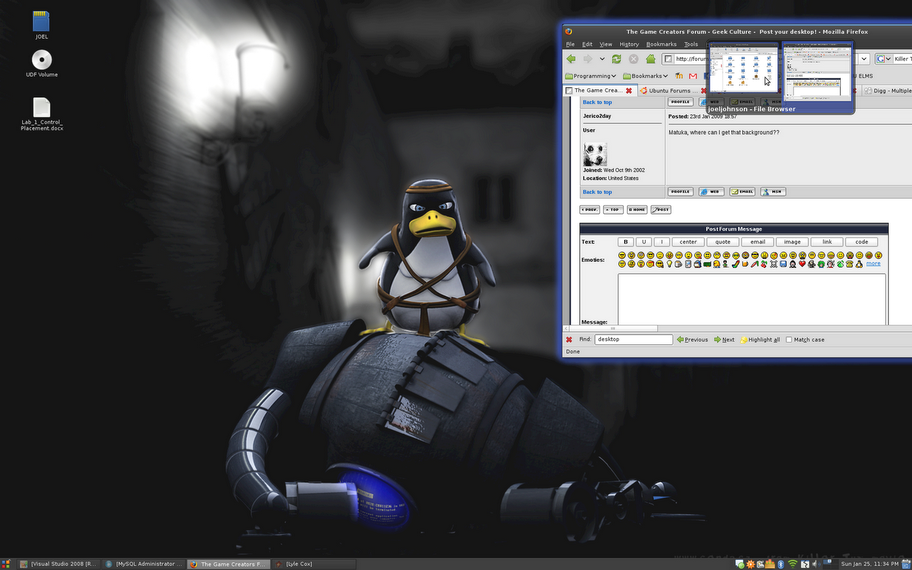This screenshot has width=912, height=570.
Task: Open the View menu in Firefox
Action: (x=605, y=44)
